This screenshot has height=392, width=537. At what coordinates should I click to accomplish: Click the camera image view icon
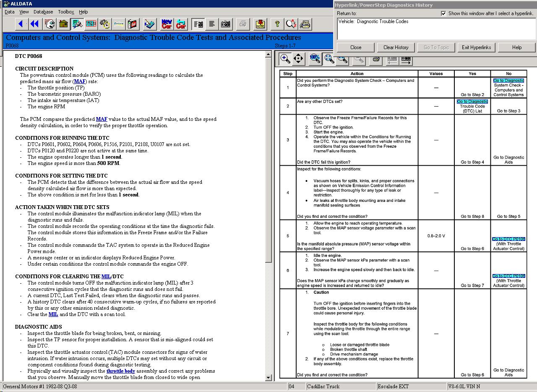point(226,24)
